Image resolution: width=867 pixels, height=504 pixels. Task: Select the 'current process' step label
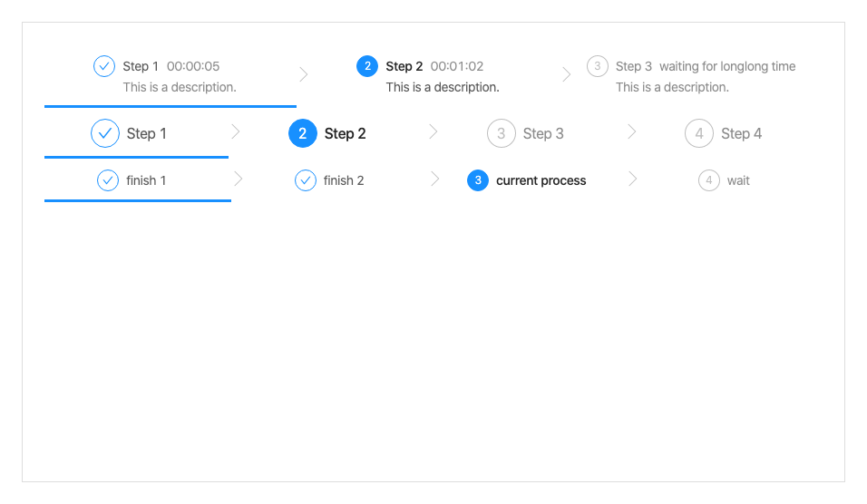pyautogui.click(x=541, y=180)
